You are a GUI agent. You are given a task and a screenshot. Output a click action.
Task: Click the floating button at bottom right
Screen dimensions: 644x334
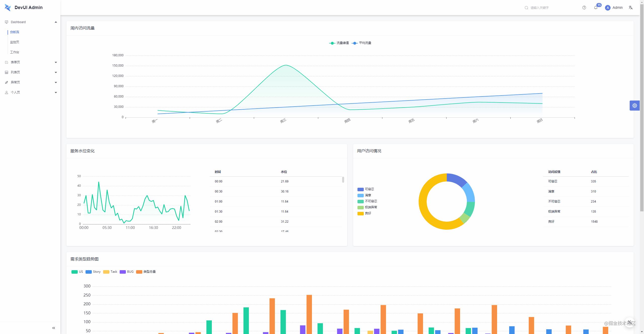pyautogui.click(x=630, y=322)
